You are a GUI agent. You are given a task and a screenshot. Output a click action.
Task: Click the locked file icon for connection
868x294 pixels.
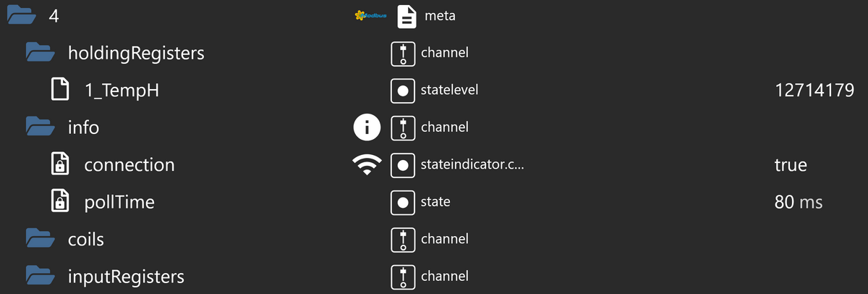coord(59,164)
